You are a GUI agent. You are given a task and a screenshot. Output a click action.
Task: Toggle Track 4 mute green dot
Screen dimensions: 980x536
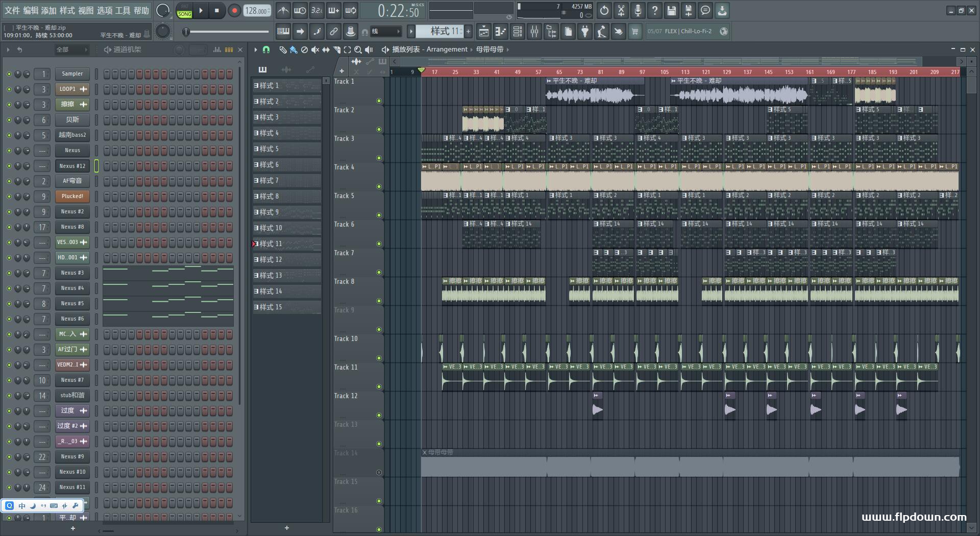(379, 186)
